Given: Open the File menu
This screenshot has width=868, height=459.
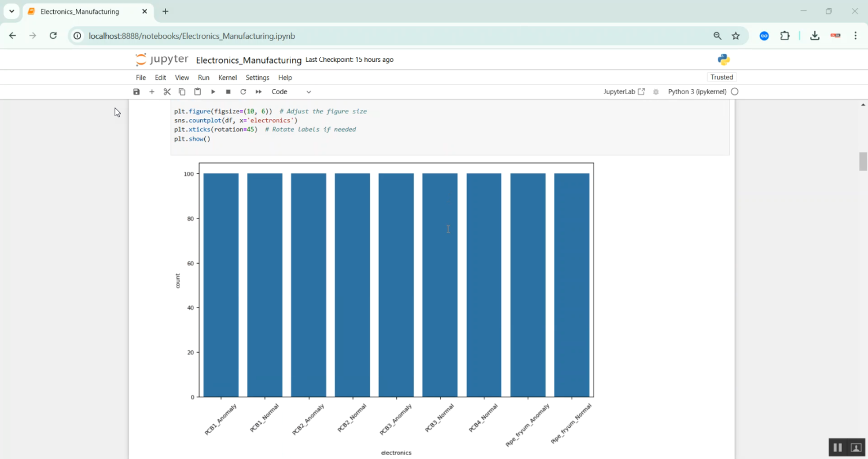Looking at the screenshot, I should click(141, 77).
